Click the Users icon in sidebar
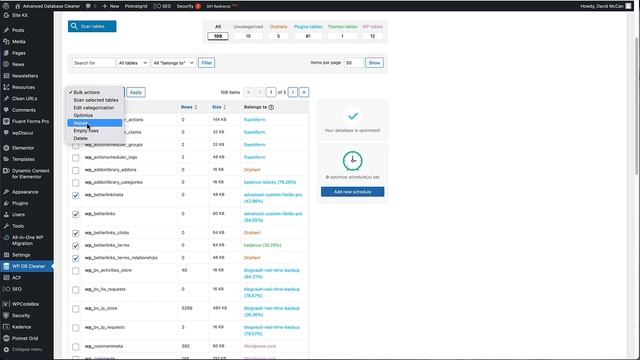 [6, 214]
